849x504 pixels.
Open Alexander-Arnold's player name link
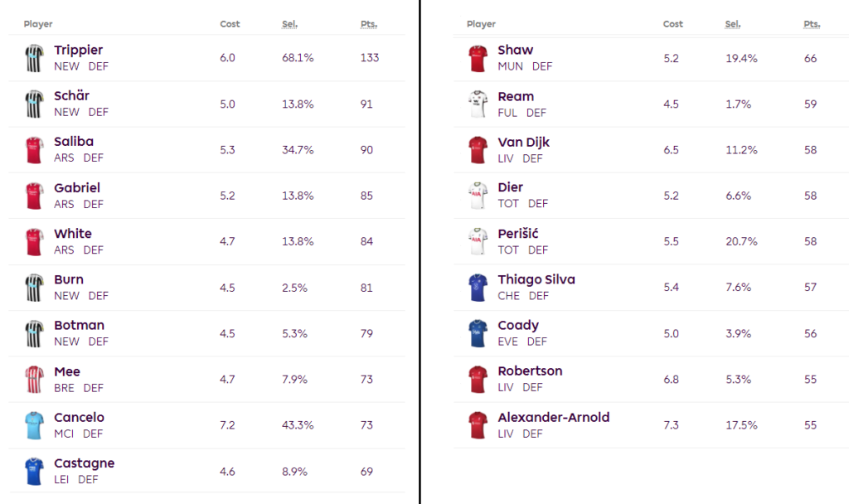pos(553,418)
